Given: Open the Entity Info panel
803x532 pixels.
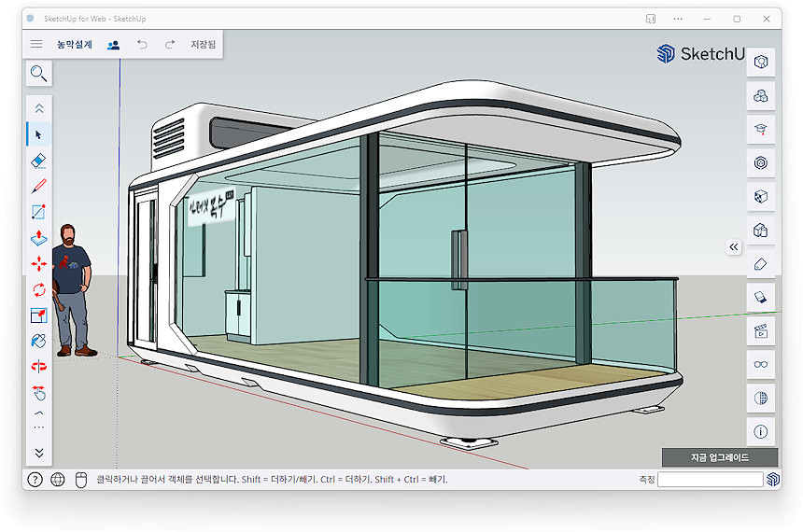Looking at the screenshot, I should [x=760, y=62].
